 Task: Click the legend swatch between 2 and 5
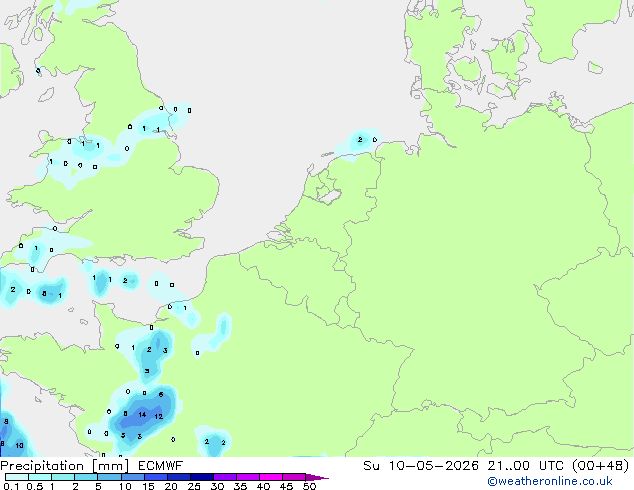point(86,477)
